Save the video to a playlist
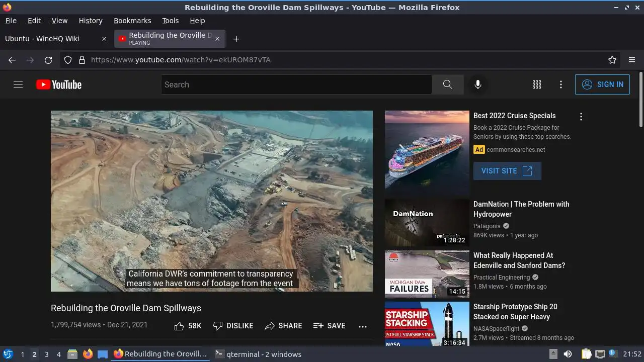Image resolution: width=644 pixels, height=362 pixels. pos(330,326)
